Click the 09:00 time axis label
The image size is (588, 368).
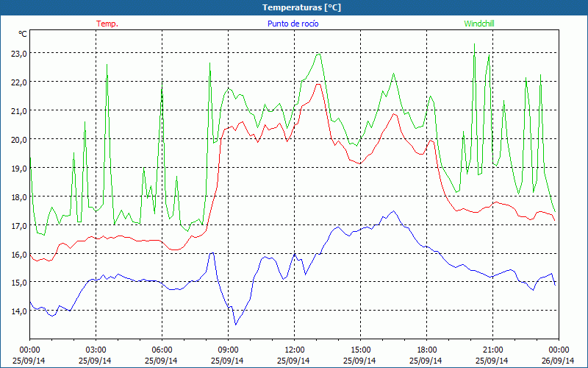point(228,350)
